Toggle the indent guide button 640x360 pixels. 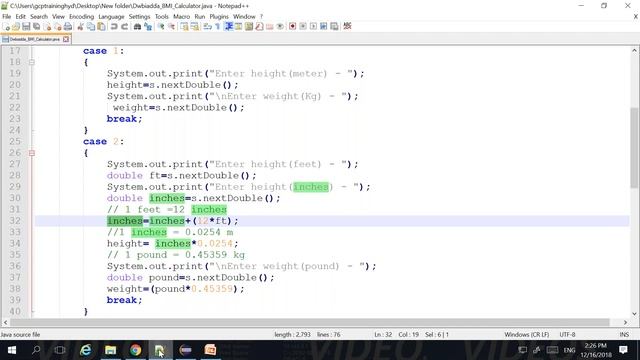229,27
